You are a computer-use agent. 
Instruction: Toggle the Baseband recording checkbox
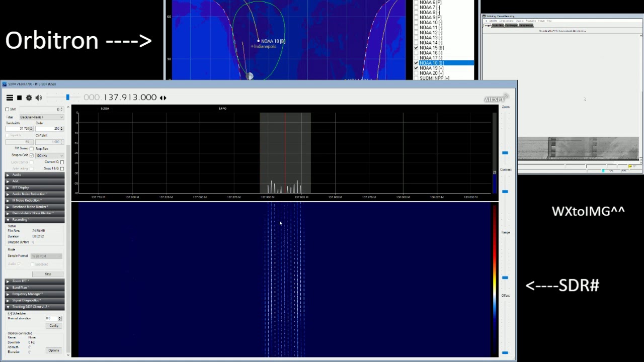tap(33, 264)
